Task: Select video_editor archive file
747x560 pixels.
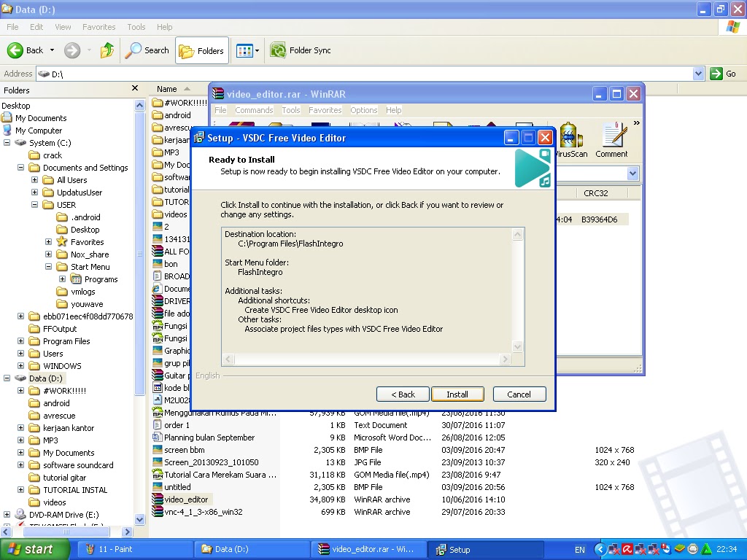Action: (186, 499)
